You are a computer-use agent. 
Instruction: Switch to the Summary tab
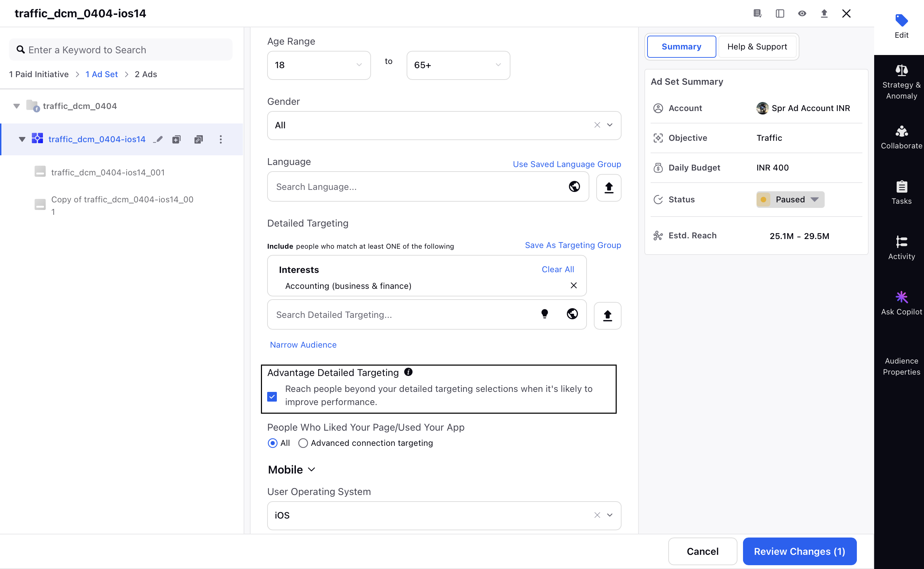point(681,47)
